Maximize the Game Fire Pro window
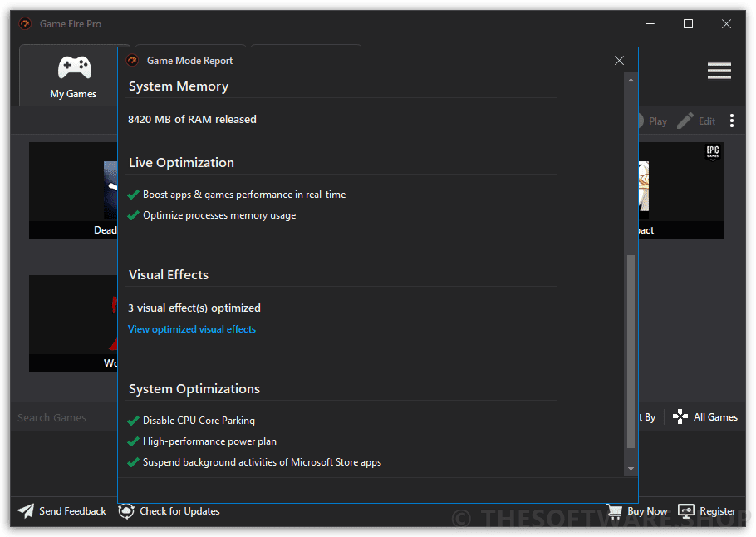 coord(688,23)
